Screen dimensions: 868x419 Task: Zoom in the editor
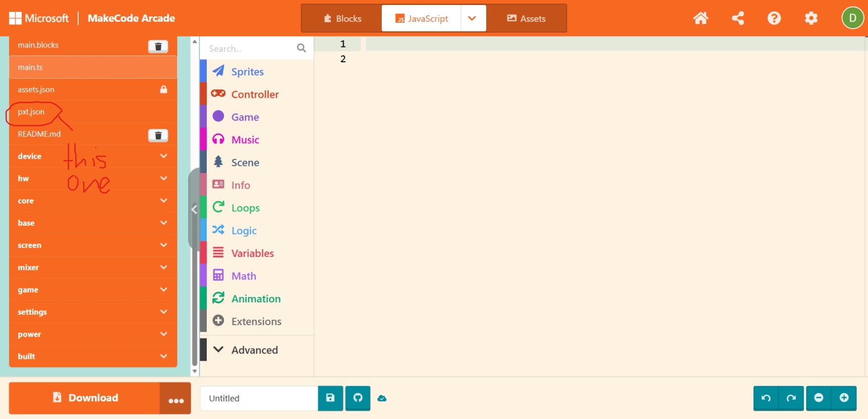pyautogui.click(x=844, y=398)
